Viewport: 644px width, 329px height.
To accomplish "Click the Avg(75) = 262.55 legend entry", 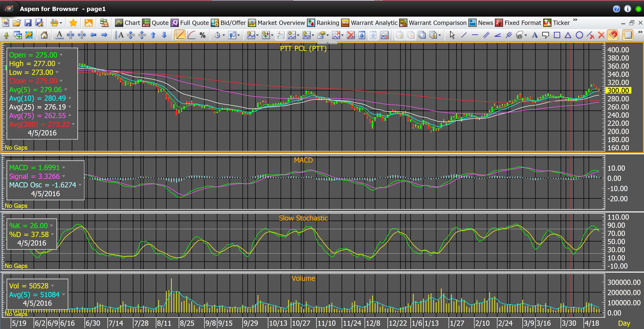I will 37,116.
